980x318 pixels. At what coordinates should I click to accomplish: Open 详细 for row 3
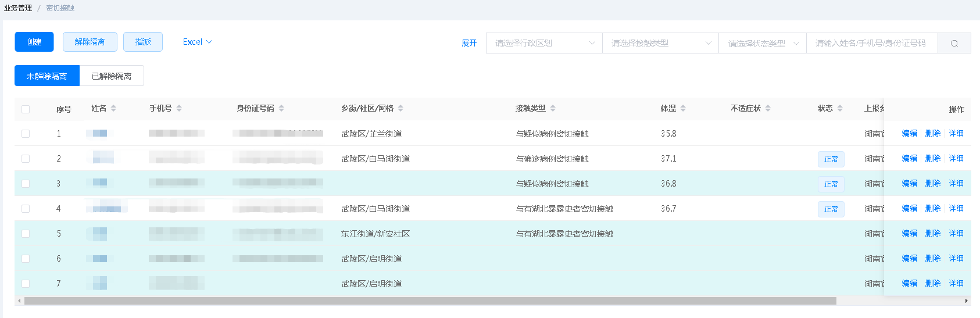(x=956, y=183)
